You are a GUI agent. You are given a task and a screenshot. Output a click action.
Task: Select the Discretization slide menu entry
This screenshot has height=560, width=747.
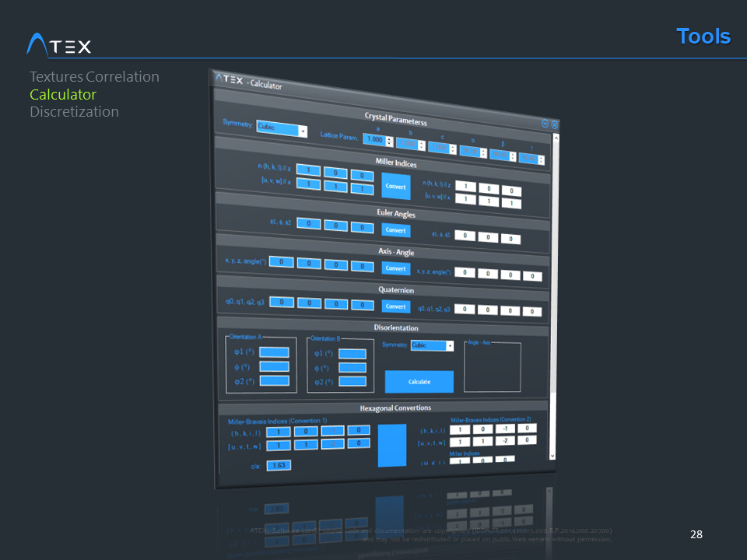[x=75, y=112]
